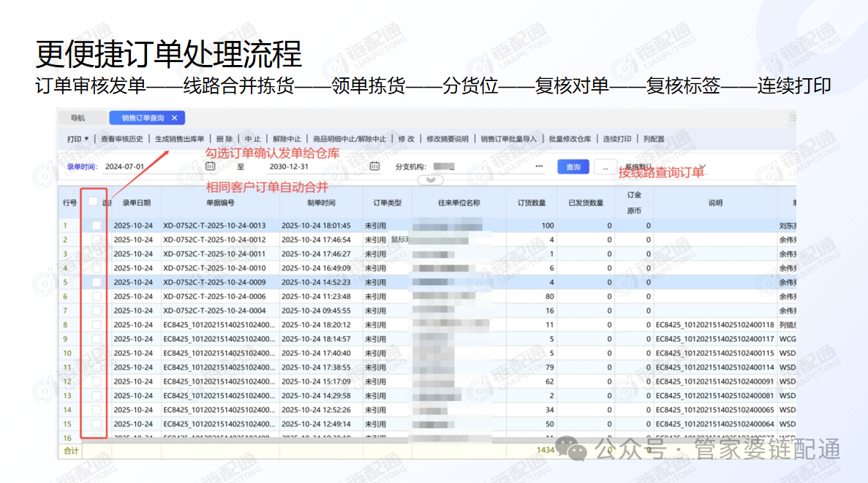Click the 分支机构 ellipsis selector
The image size is (868, 483).
pyautogui.click(x=539, y=167)
